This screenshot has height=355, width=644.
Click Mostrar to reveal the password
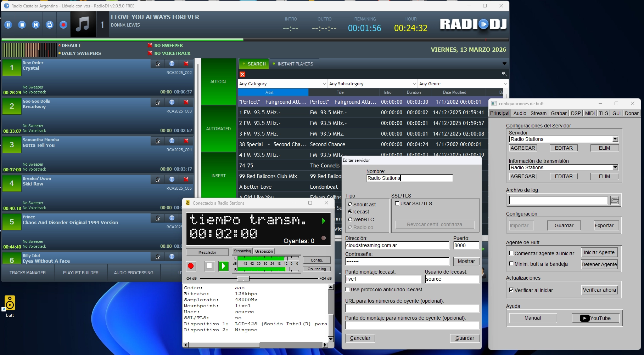coord(466,261)
